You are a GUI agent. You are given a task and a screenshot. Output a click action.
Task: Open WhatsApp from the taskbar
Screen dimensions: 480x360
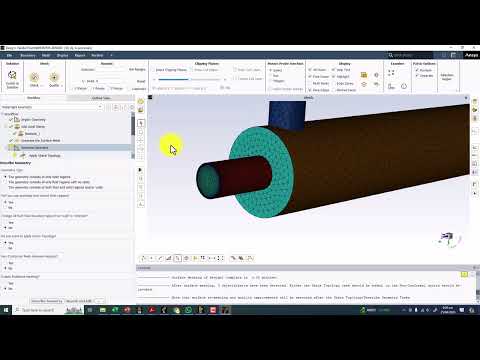[x=188, y=310]
